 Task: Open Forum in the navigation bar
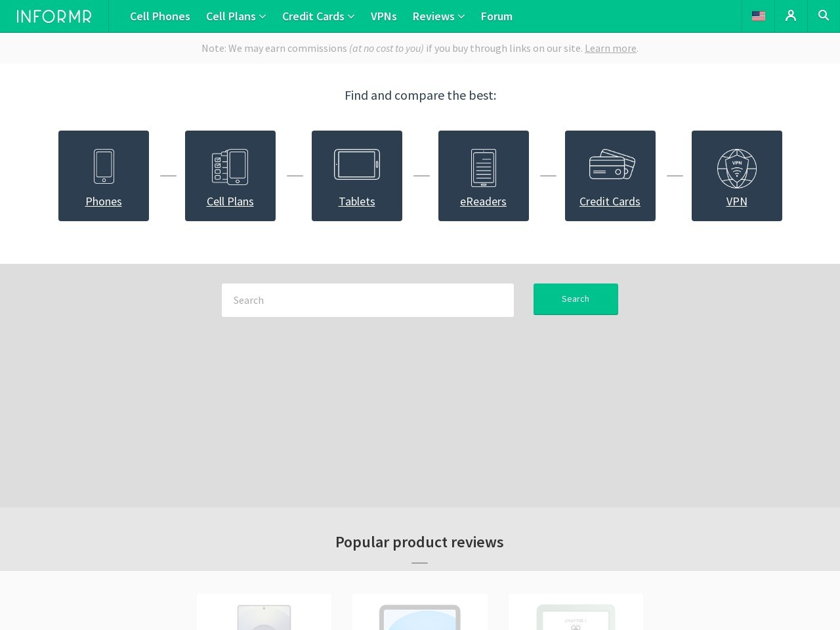[x=497, y=16]
